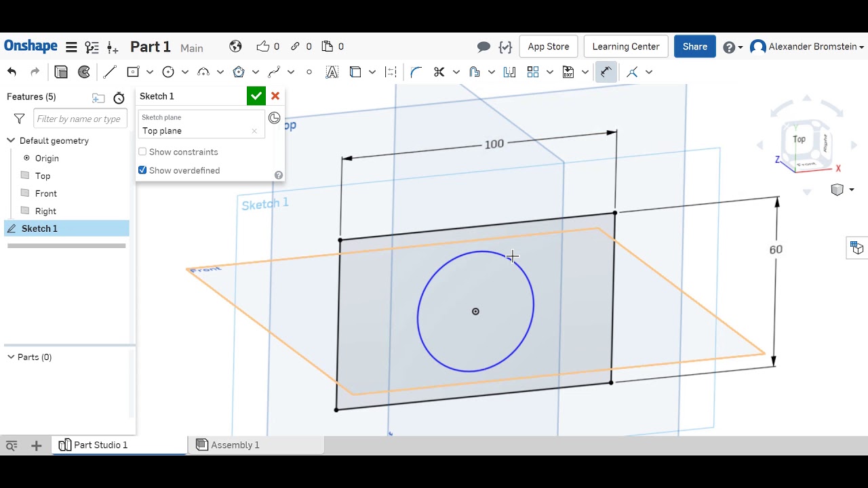Viewport: 868px width, 488px height.
Task: Select the Text sketch tool
Action: [x=332, y=72]
